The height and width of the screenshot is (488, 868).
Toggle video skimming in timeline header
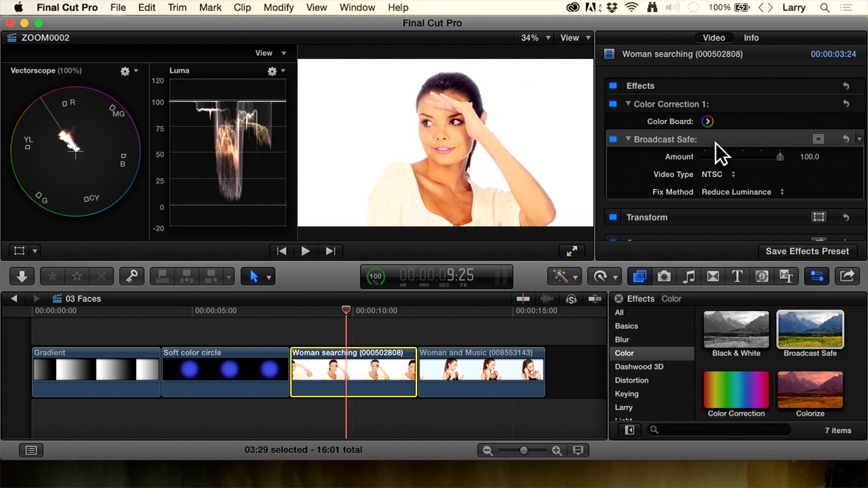point(524,299)
